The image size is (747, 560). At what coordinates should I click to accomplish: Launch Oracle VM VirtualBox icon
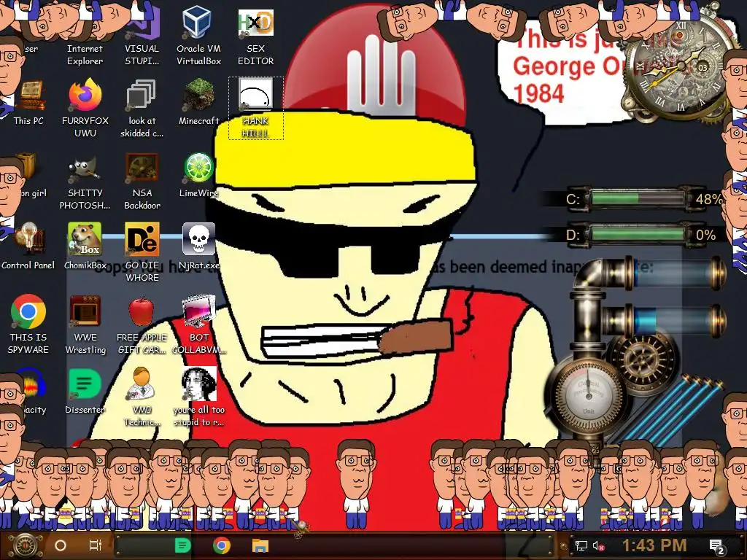tap(198, 36)
